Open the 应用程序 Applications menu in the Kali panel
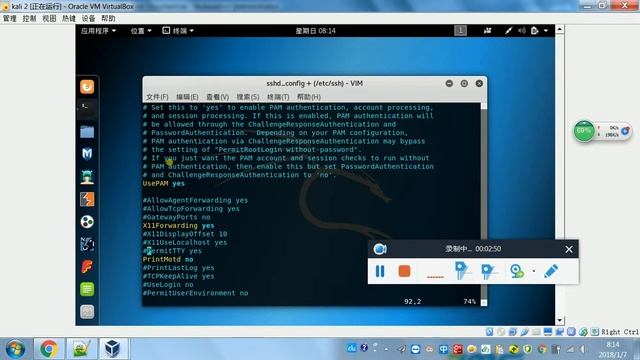 [x=98, y=31]
